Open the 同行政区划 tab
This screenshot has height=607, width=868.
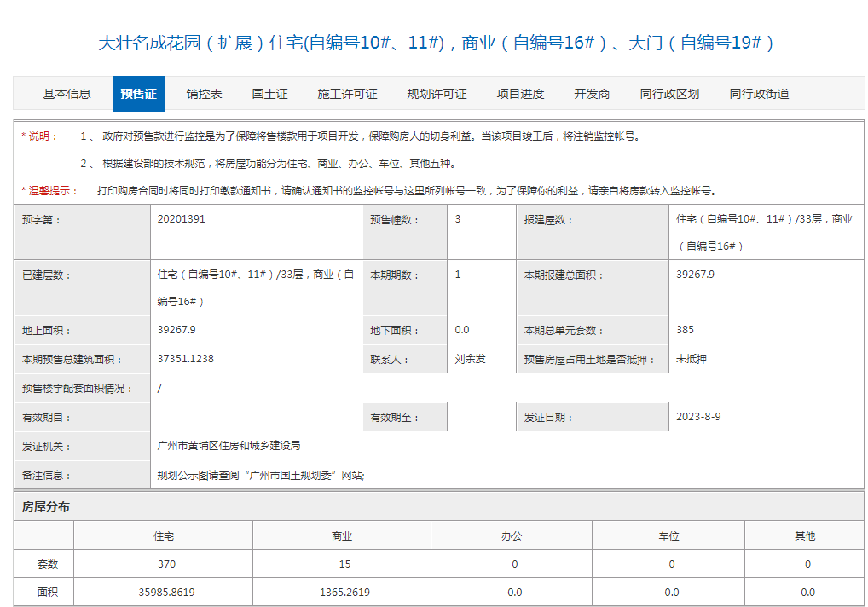pyautogui.click(x=671, y=94)
